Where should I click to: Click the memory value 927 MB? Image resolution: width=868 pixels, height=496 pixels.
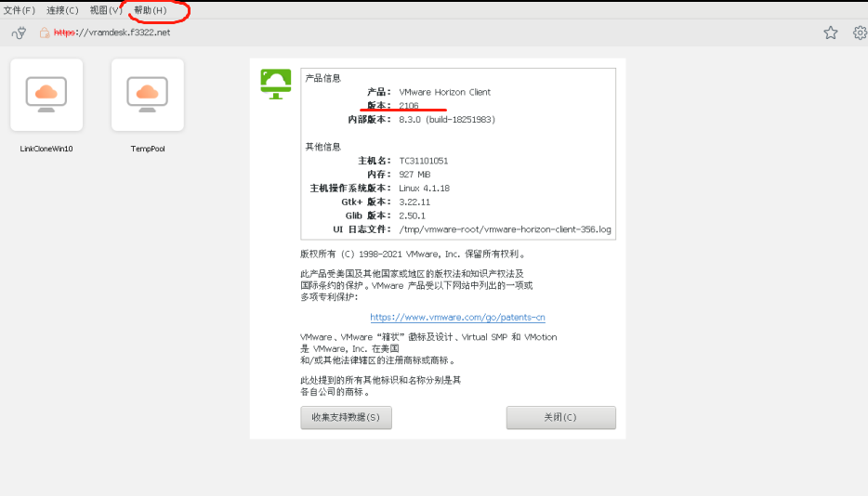[x=414, y=175]
